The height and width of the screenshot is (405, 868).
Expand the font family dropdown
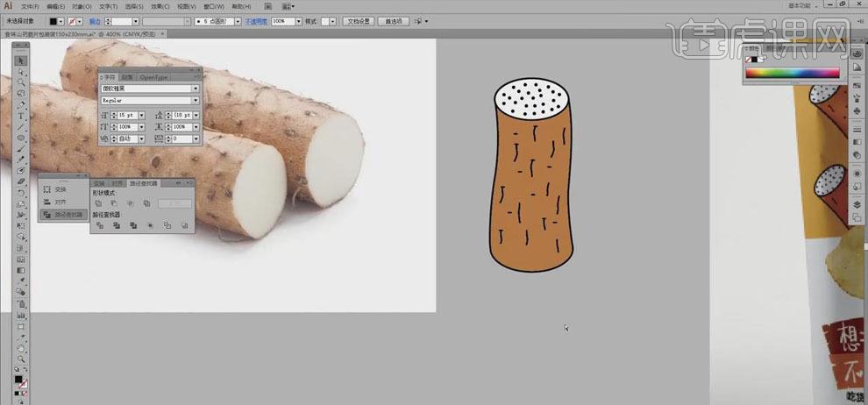coord(196,89)
